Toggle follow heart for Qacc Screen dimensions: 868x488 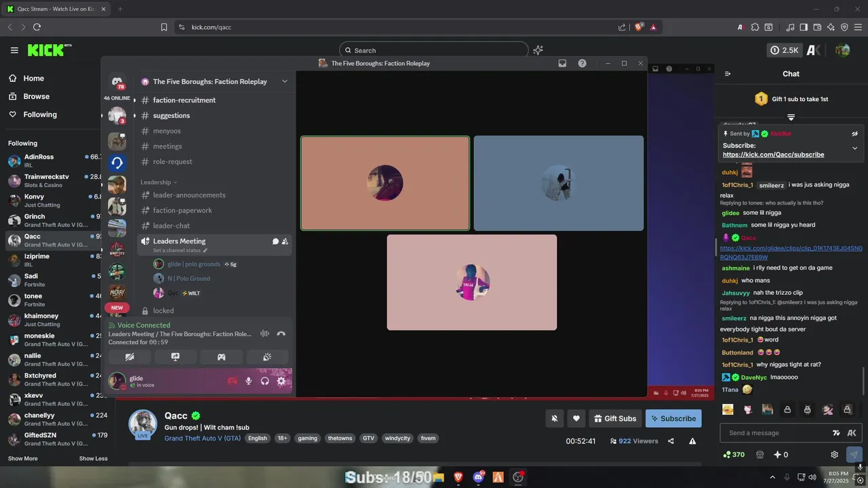[576, 419]
